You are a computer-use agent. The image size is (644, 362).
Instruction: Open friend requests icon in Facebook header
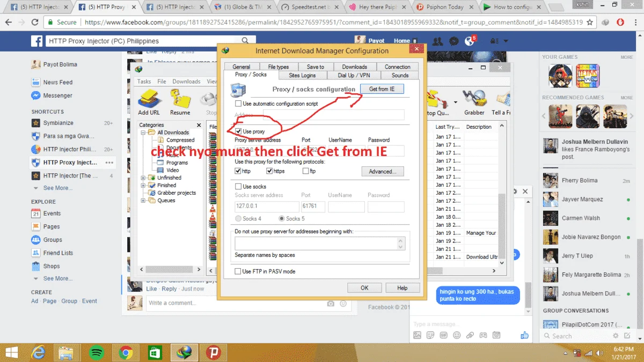coord(438,41)
